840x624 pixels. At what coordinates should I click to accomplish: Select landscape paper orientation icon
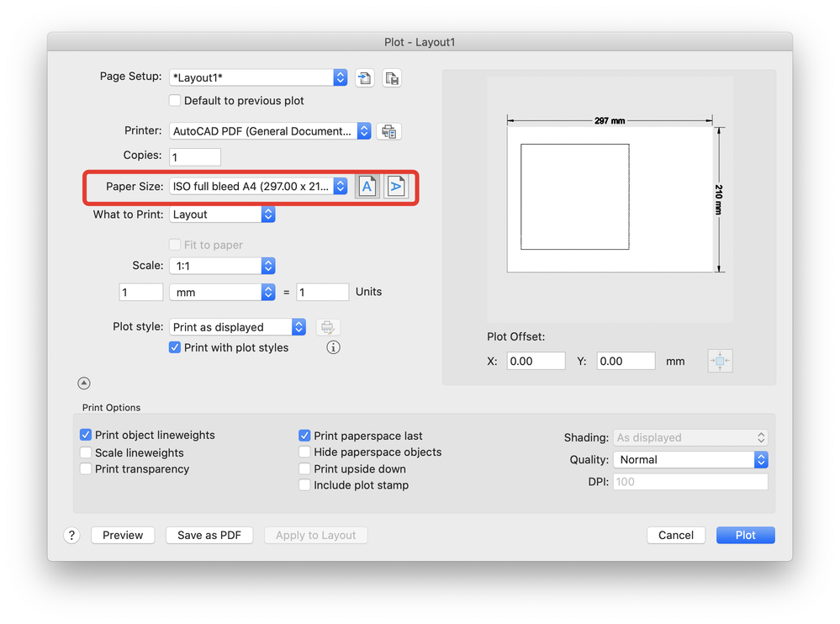click(x=396, y=187)
